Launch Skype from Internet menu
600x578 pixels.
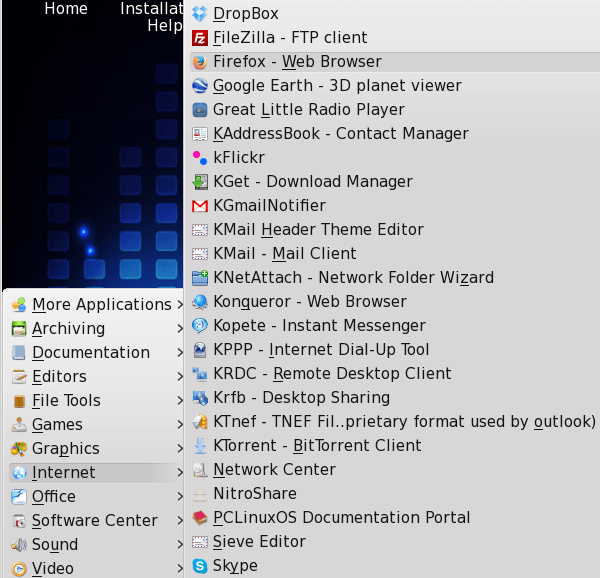click(395, 566)
